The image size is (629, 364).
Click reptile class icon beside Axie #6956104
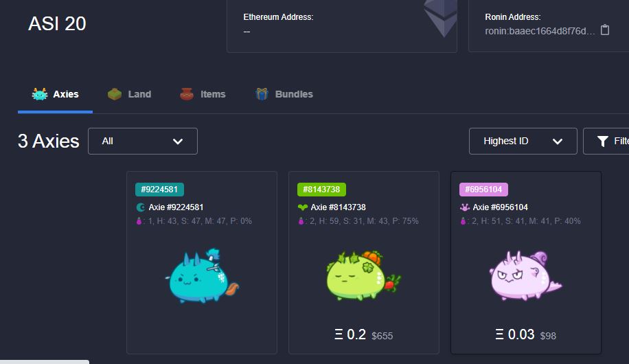pos(464,207)
